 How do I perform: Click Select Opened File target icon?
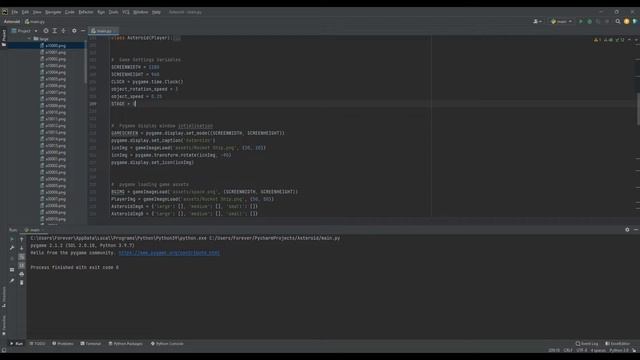[x=46, y=31]
